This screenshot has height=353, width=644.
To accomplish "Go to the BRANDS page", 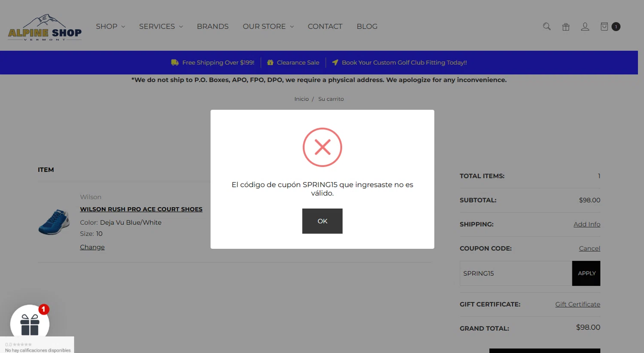I will 213,27.
